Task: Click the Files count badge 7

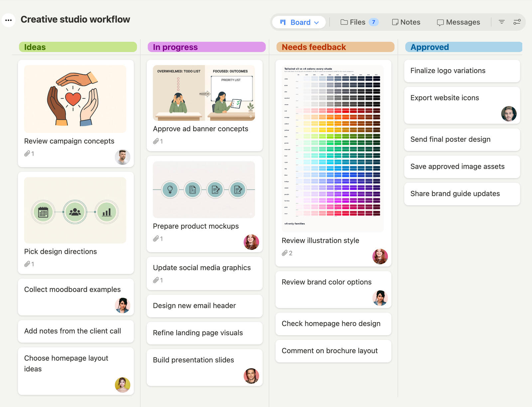Action: [373, 22]
